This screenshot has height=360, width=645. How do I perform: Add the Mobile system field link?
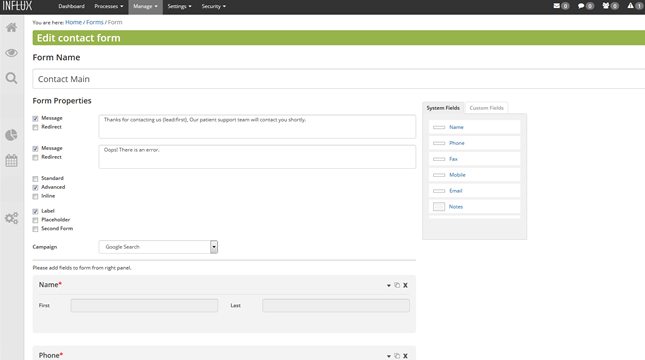tap(457, 175)
